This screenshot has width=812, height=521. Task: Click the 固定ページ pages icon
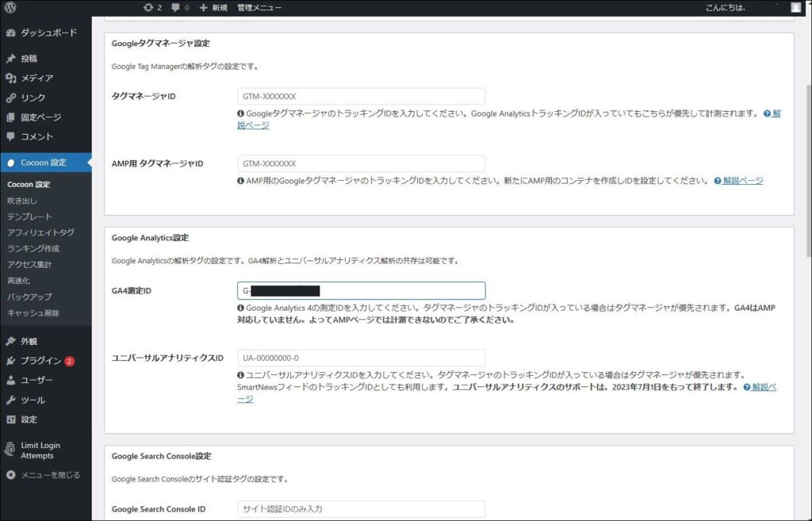(11, 117)
